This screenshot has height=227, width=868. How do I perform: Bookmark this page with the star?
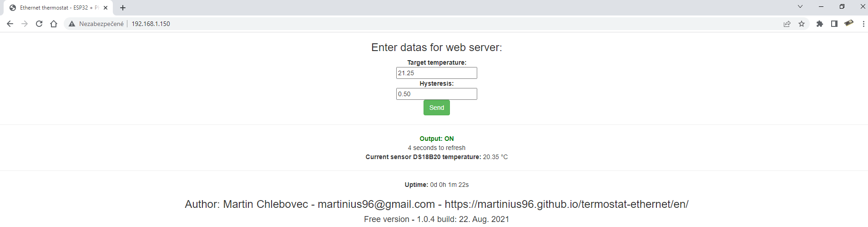tap(802, 24)
